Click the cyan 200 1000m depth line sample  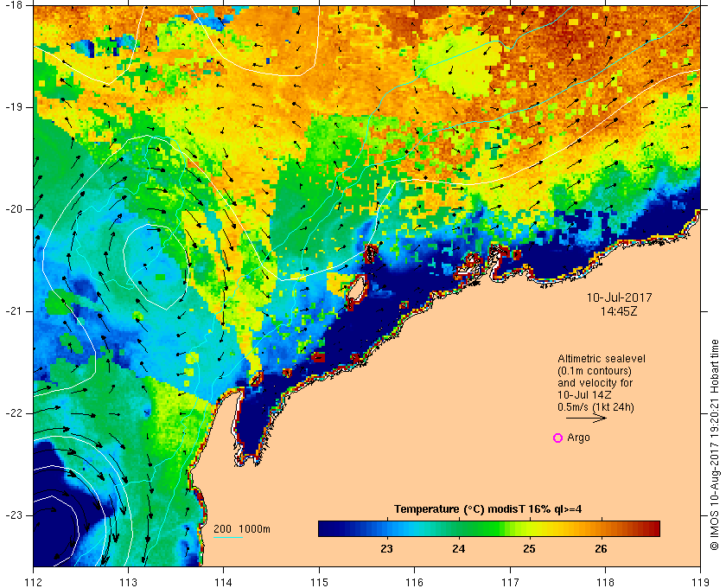(x=228, y=538)
